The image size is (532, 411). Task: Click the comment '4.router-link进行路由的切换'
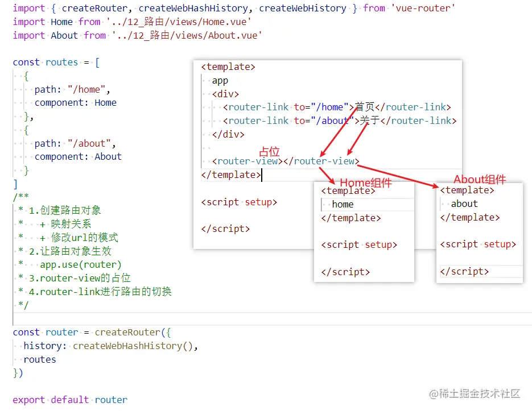(100, 292)
